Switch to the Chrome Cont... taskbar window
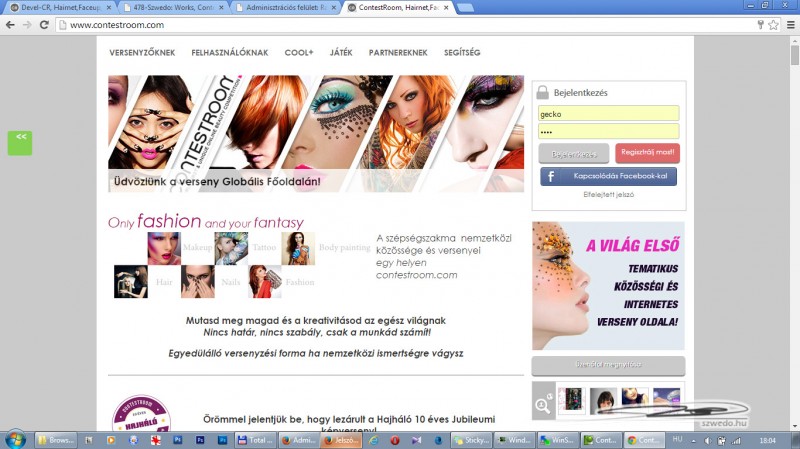This screenshot has height=449, width=800. 644,440
